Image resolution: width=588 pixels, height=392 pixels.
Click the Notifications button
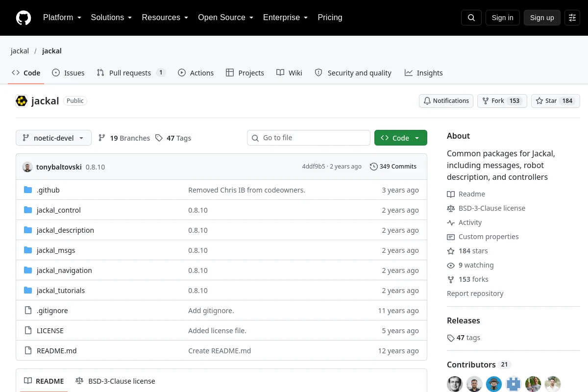(446, 101)
